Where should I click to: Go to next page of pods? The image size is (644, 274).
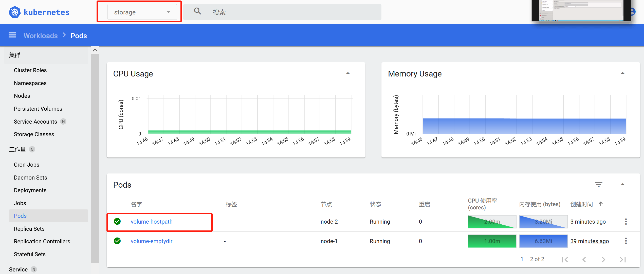click(603, 259)
